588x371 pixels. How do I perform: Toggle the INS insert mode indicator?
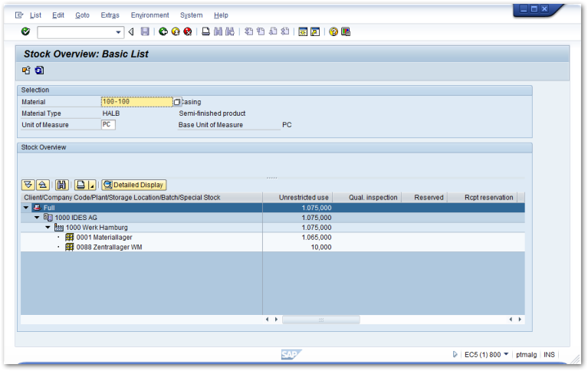tap(549, 354)
